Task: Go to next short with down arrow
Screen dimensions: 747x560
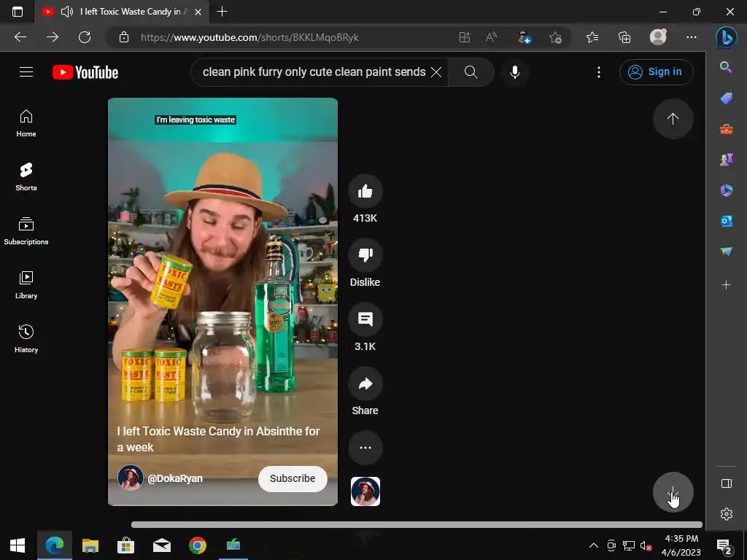Action: (x=673, y=492)
